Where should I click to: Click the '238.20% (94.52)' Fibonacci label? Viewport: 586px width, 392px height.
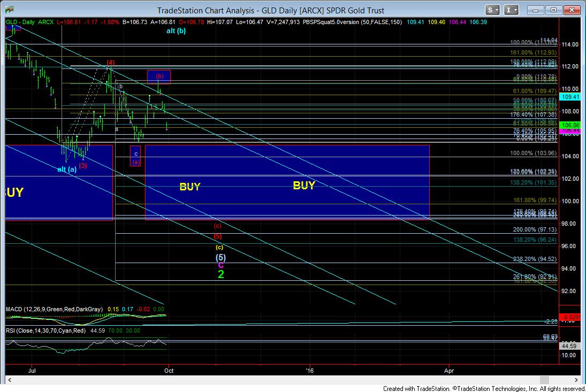[535, 259]
